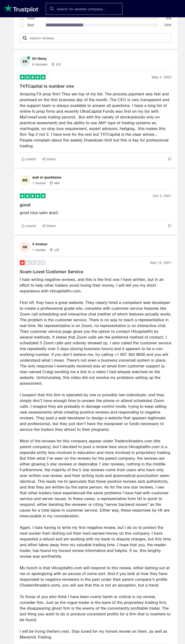Share wail el quaddame's review
The height and width of the screenshot is (644, 185).
coord(49,226)
